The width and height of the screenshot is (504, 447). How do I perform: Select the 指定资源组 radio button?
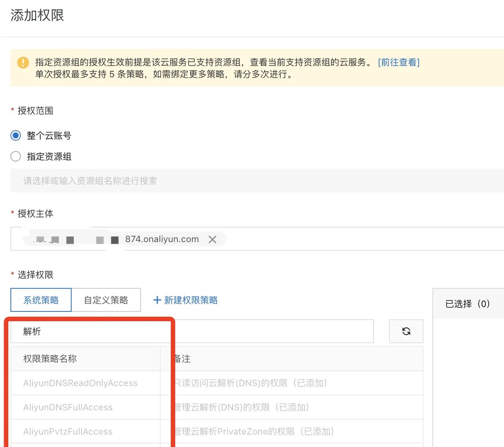[15, 156]
